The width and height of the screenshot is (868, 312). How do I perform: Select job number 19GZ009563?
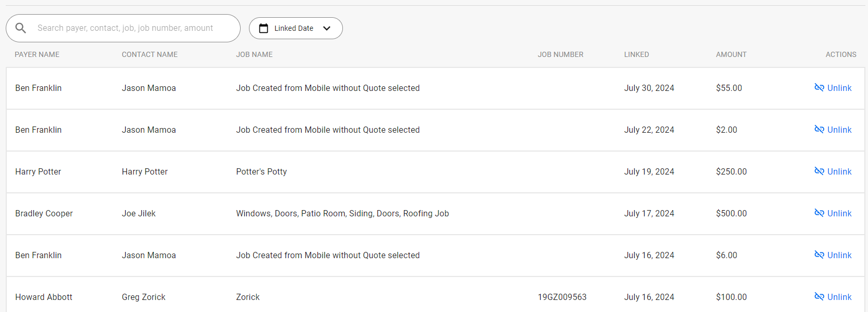(562, 297)
